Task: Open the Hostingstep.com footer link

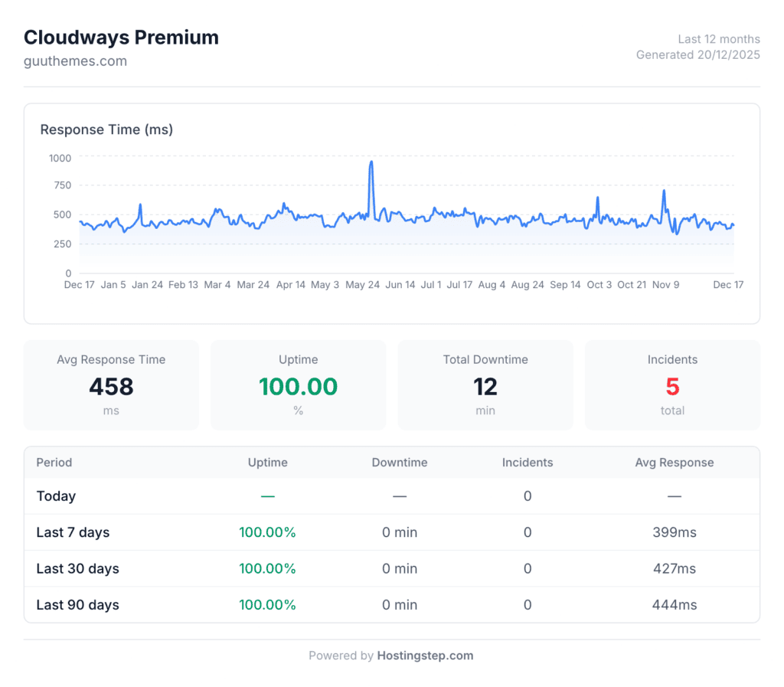Action: (425, 656)
